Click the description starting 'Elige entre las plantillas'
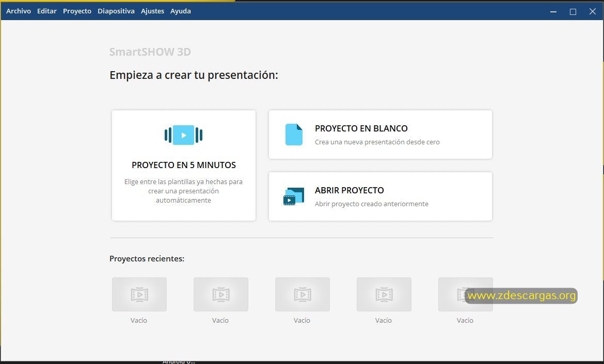 pyautogui.click(x=183, y=191)
